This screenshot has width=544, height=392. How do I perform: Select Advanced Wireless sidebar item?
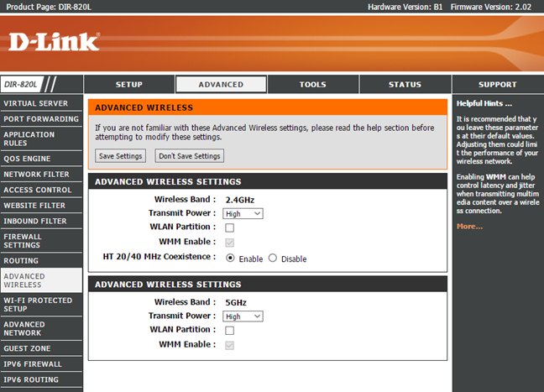(41, 280)
